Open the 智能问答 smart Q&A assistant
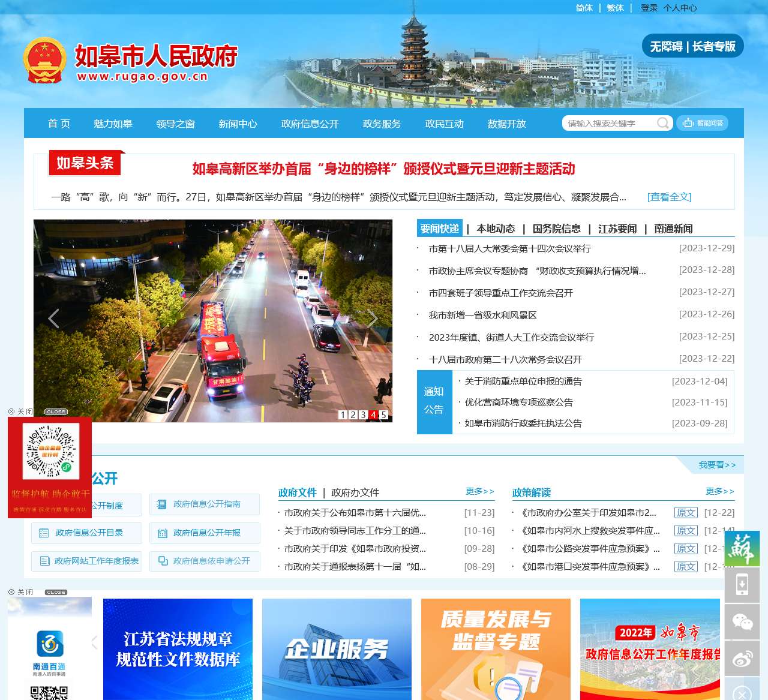Image resolution: width=768 pixels, height=700 pixels. [x=703, y=123]
